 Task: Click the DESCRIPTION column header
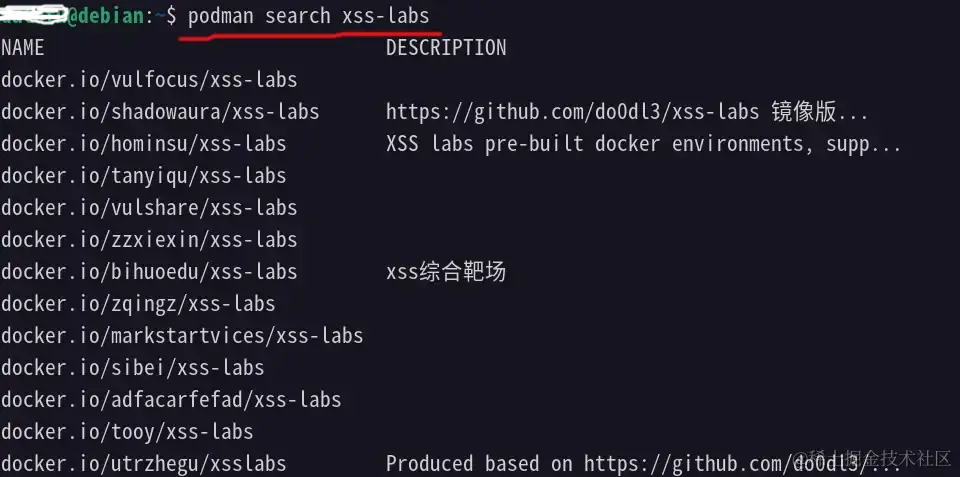click(446, 48)
